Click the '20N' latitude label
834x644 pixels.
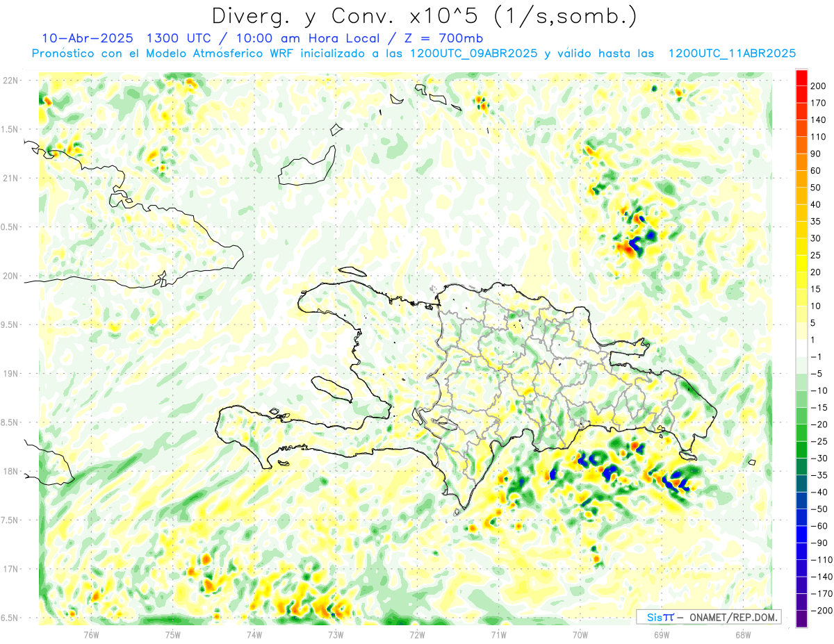pos(10,276)
